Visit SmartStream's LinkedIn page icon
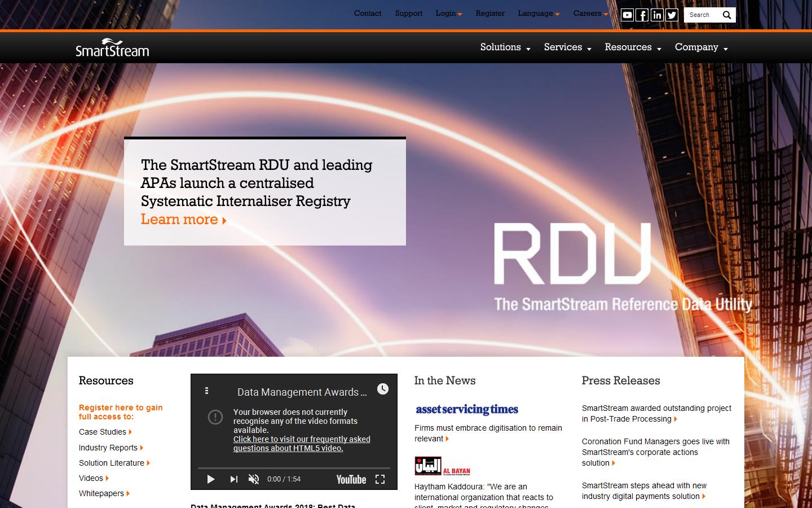 point(656,15)
